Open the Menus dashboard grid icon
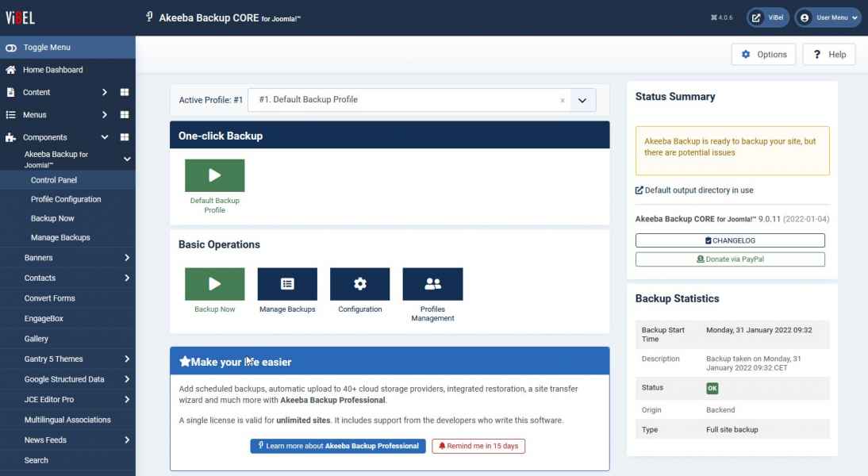868x476 pixels. click(125, 114)
